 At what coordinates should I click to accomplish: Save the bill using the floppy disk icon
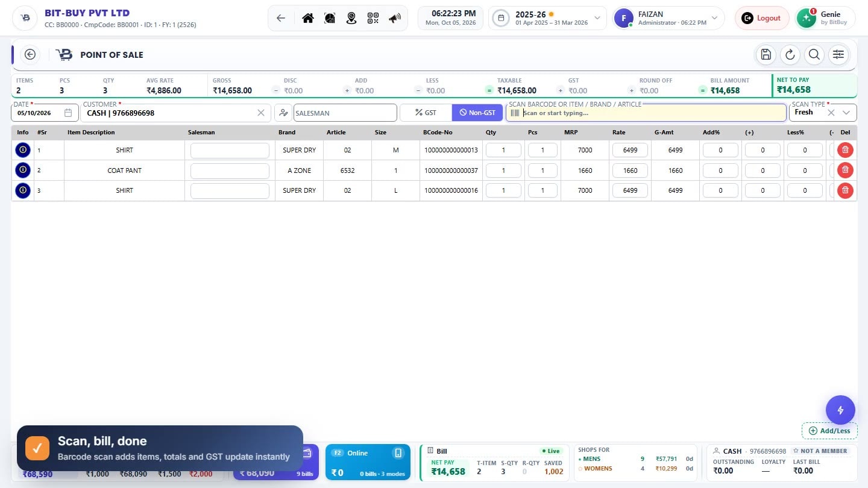766,55
